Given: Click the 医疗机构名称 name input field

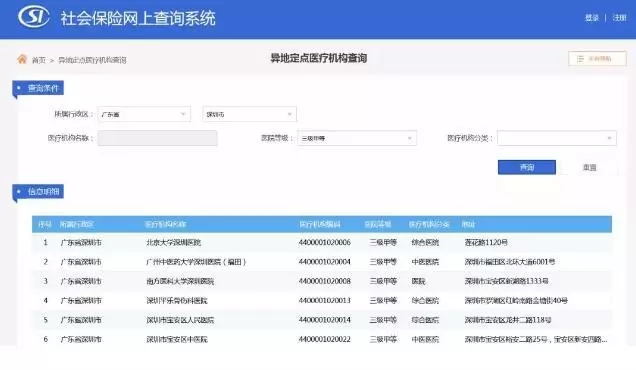Looking at the screenshot, I should (157, 138).
